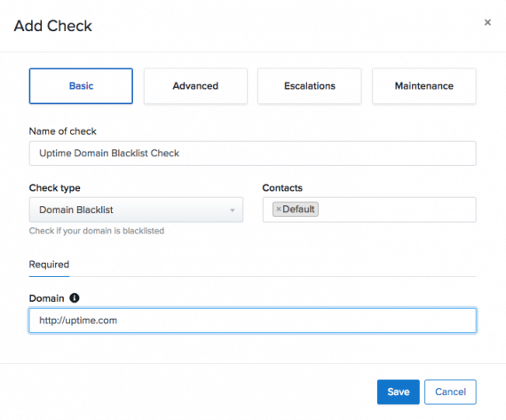
Task: Focus the Name of check field
Action: (x=252, y=154)
